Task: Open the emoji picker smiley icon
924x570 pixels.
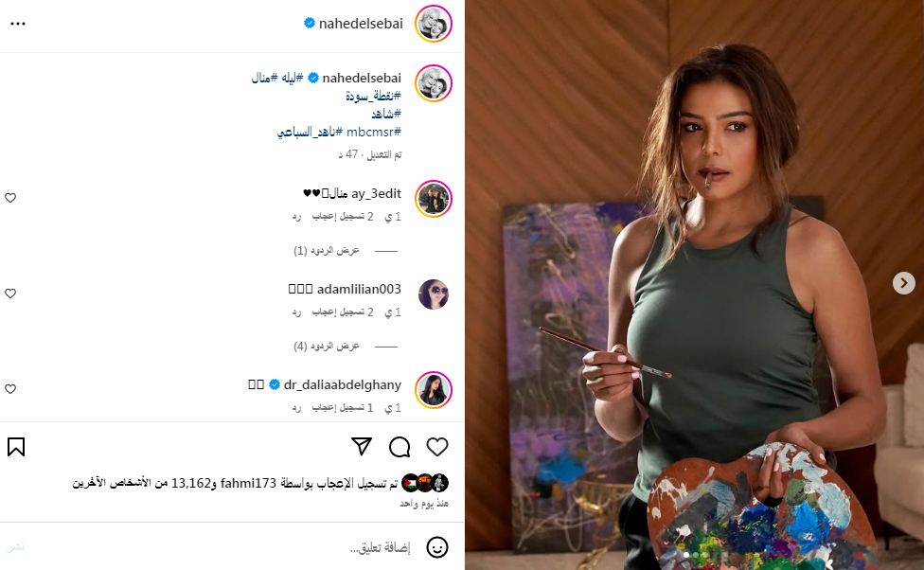Action: (x=436, y=547)
